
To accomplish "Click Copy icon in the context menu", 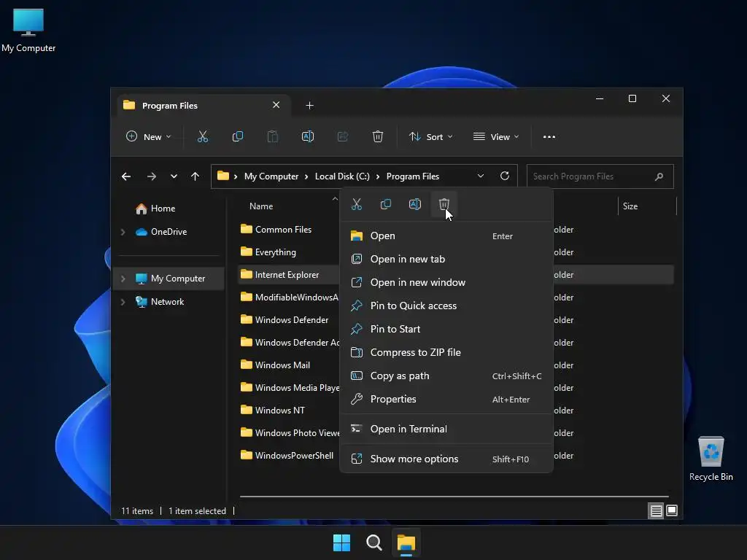I will [385, 204].
